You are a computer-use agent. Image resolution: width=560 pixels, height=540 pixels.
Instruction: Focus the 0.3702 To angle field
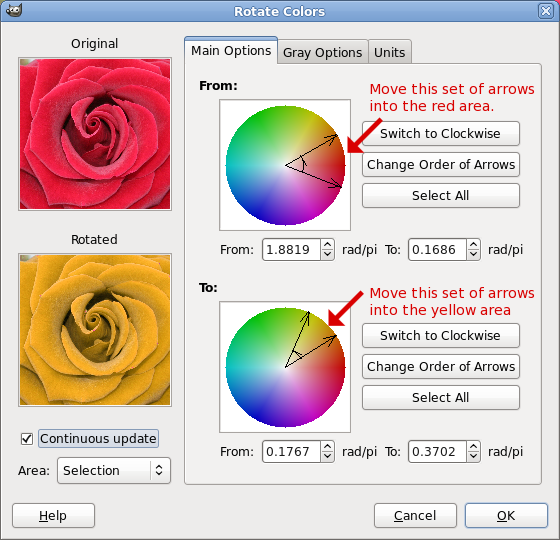click(437, 452)
